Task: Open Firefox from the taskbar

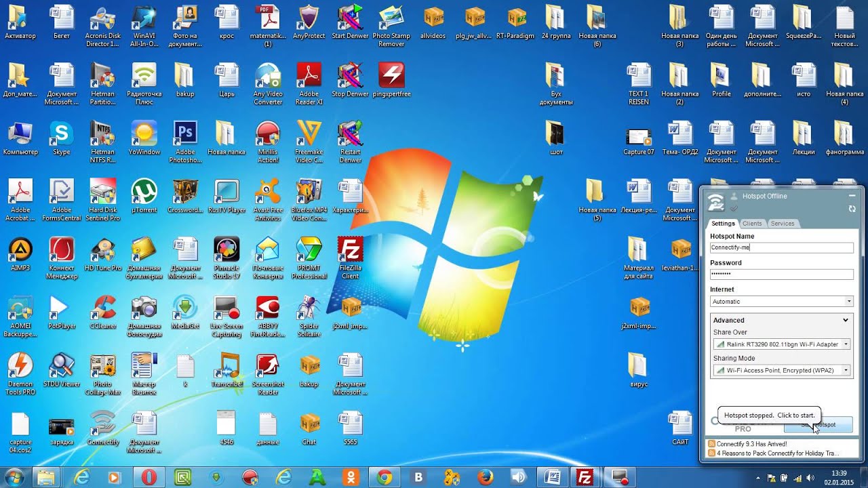Action: (486, 477)
